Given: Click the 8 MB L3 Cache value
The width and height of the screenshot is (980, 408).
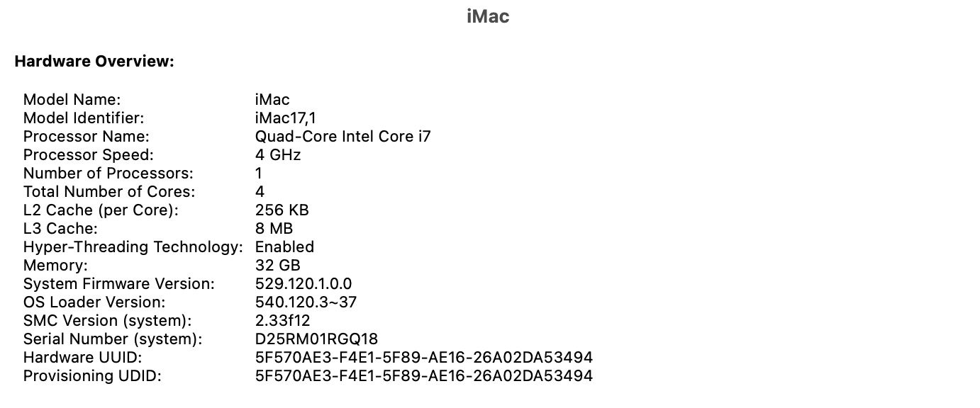Looking at the screenshot, I should [x=274, y=228].
